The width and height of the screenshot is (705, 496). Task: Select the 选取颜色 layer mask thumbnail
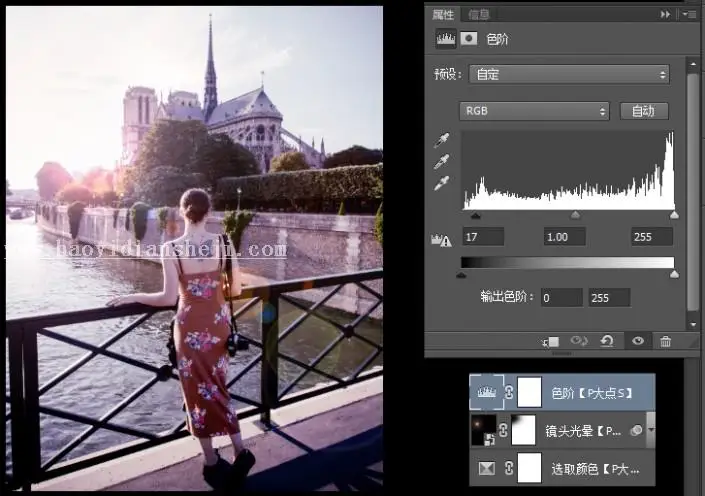[529, 468]
